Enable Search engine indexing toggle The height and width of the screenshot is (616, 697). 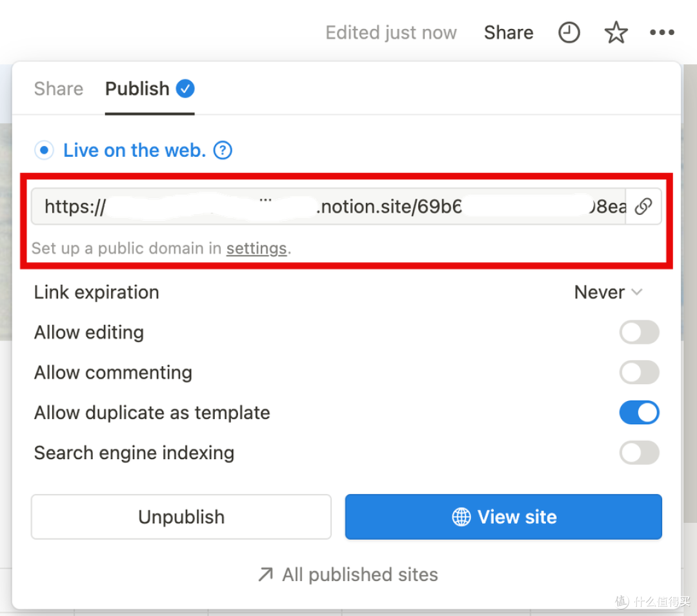tap(639, 453)
